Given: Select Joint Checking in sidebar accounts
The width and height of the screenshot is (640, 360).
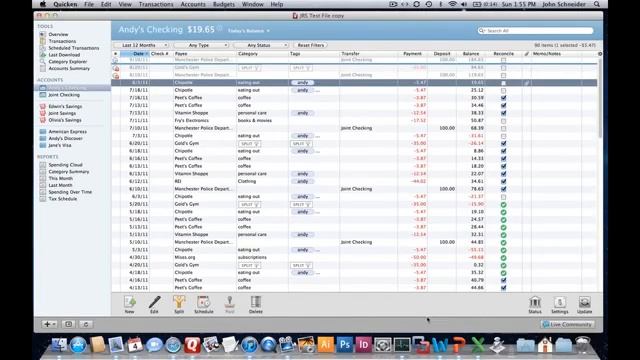Looking at the screenshot, I should [64, 95].
